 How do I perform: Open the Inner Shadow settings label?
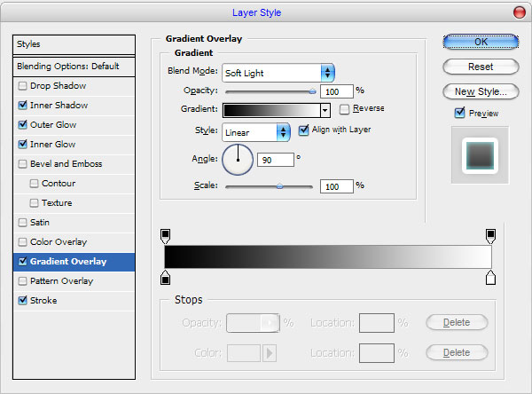(x=59, y=106)
